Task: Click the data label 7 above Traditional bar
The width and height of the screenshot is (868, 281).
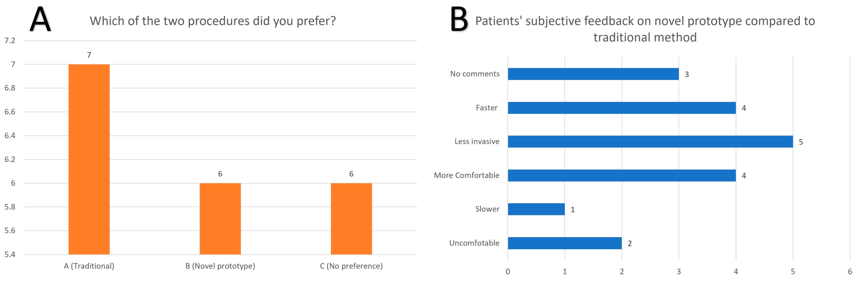Action: (x=89, y=55)
